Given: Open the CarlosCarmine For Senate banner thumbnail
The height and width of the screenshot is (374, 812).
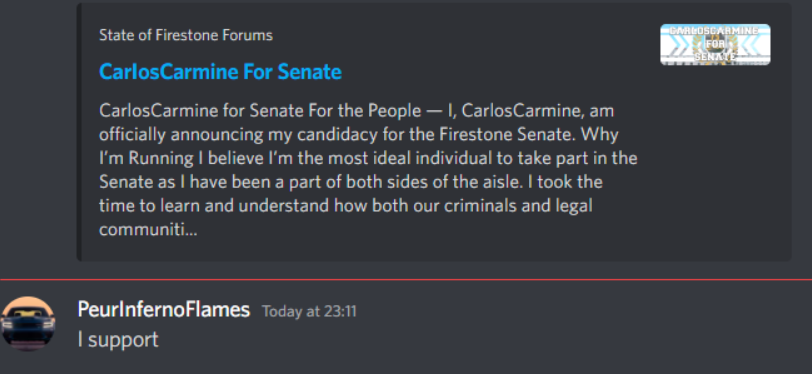Looking at the screenshot, I should 715,45.
